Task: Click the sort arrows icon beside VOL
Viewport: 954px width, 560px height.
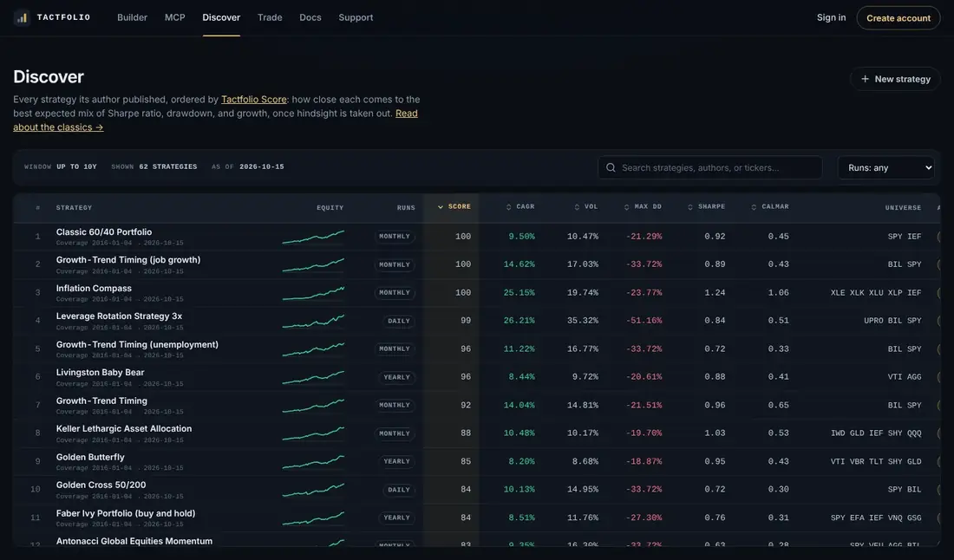Action: [x=577, y=207]
